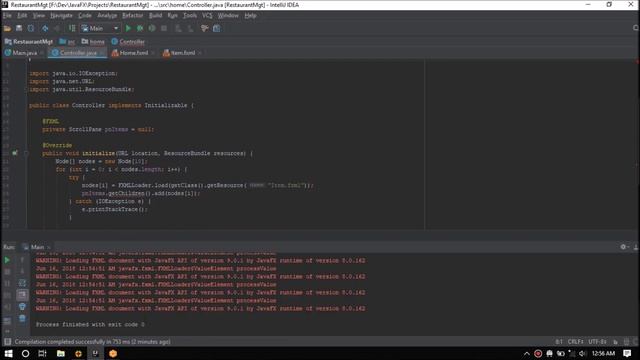Viewport: 640px width, 360px height.
Task: Click the tool window toggle icon in status bar
Action: (x=7, y=342)
